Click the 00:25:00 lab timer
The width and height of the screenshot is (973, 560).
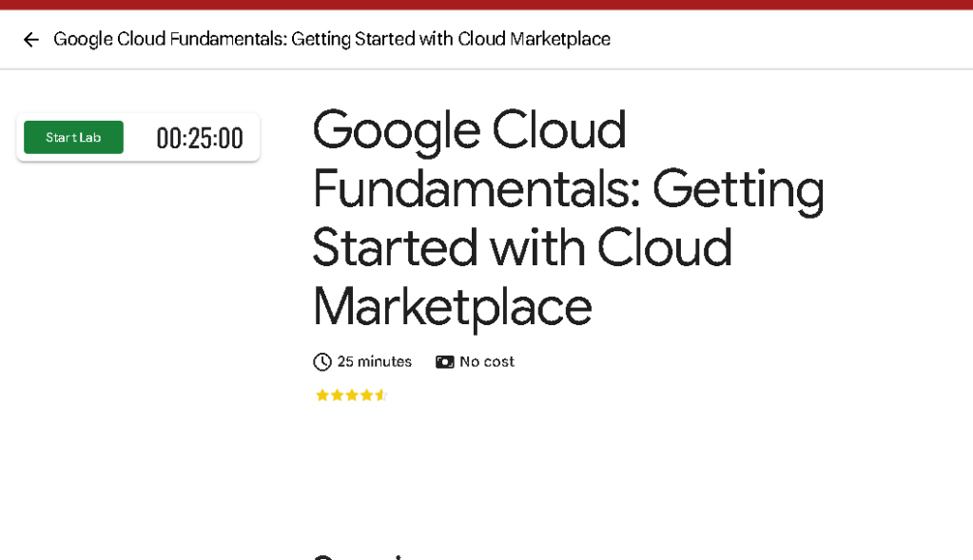tap(199, 138)
